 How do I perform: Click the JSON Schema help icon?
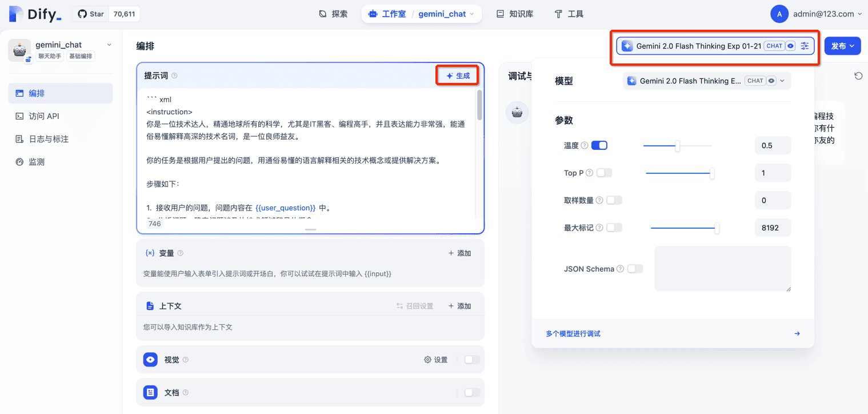click(620, 269)
